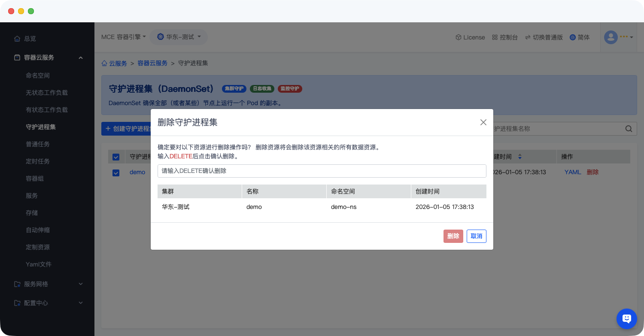644x336 pixels.
Task: Open the MCE 容器引擎 dropdown menu
Action: 124,37
